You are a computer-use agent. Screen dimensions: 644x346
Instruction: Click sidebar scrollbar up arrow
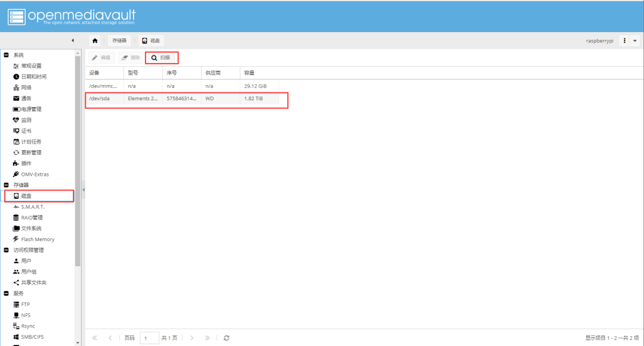[x=78, y=53]
